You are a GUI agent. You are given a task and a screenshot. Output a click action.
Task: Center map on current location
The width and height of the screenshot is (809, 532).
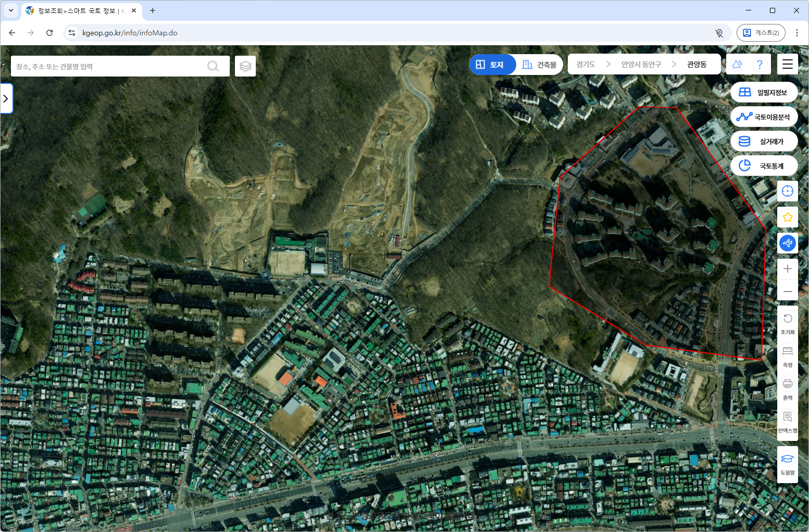click(788, 191)
